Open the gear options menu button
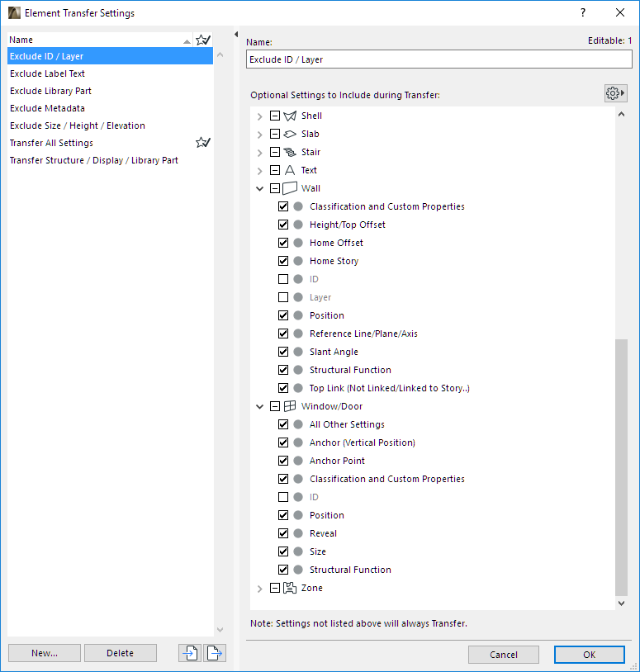 616,93
